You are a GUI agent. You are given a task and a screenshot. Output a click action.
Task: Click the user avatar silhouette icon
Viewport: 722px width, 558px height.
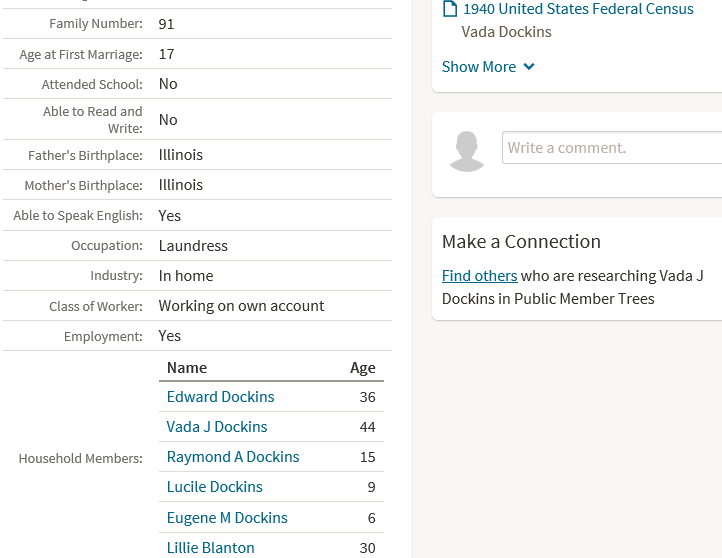(x=467, y=151)
